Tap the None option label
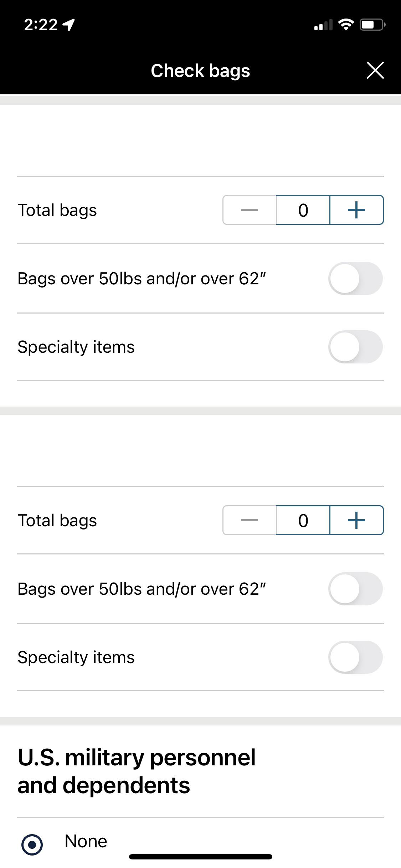The image size is (401, 868). tap(86, 841)
